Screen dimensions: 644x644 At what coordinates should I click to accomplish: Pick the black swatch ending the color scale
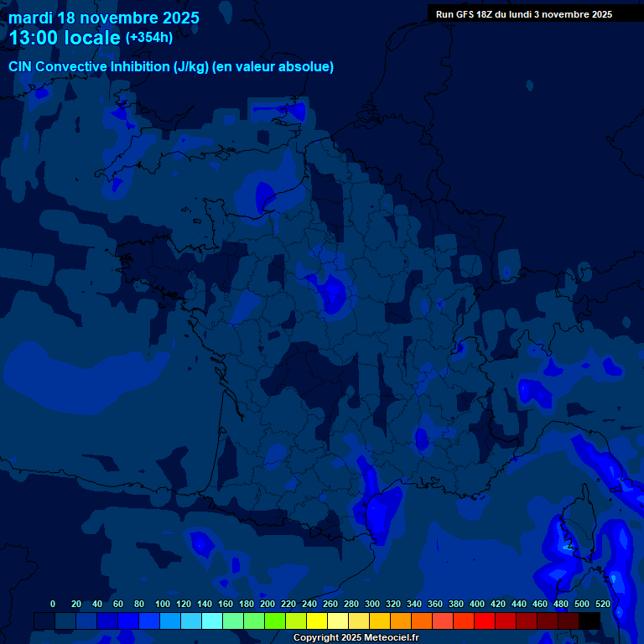pos(589,621)
